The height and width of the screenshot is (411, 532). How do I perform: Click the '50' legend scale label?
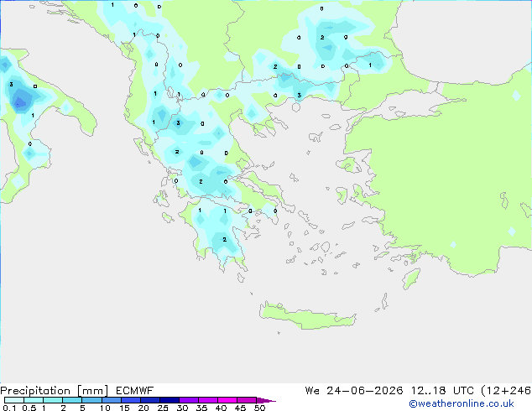coord(259,408)
